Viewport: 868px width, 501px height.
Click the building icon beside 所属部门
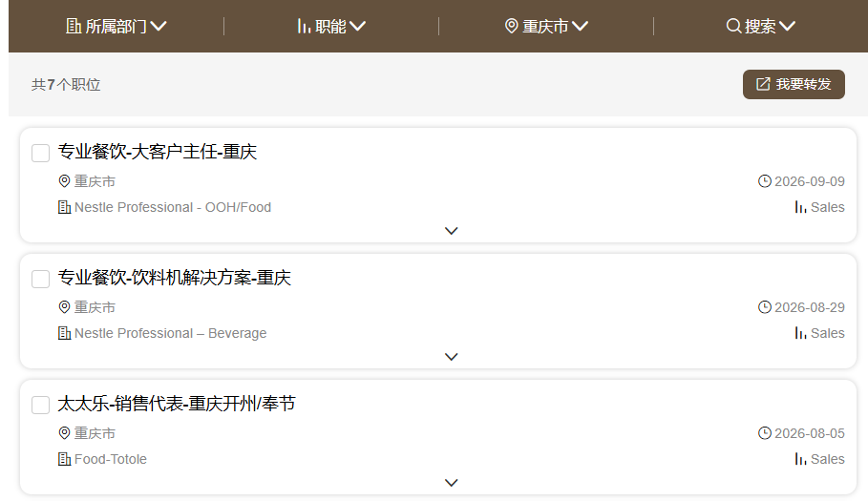[x=74, y=26]
